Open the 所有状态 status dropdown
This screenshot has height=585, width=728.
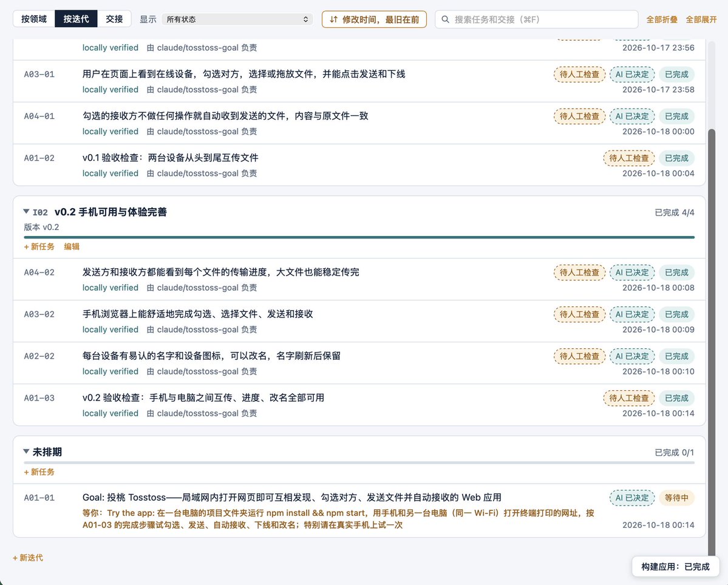[237, 19]
